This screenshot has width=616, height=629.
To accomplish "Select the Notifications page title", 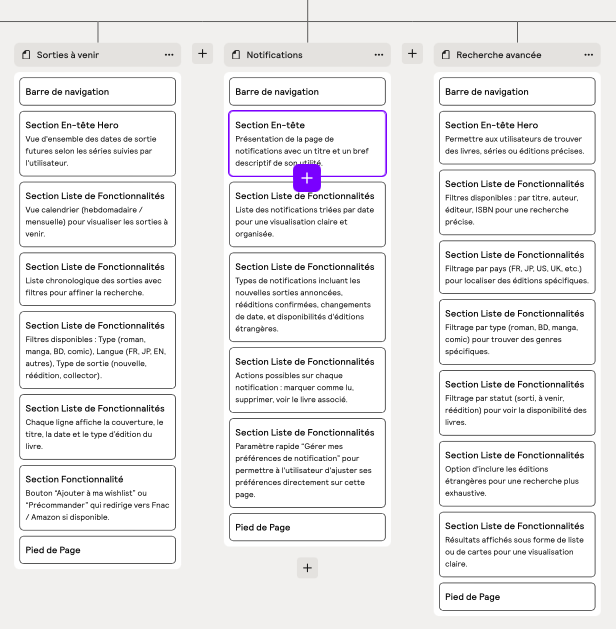I will (274, 55).
